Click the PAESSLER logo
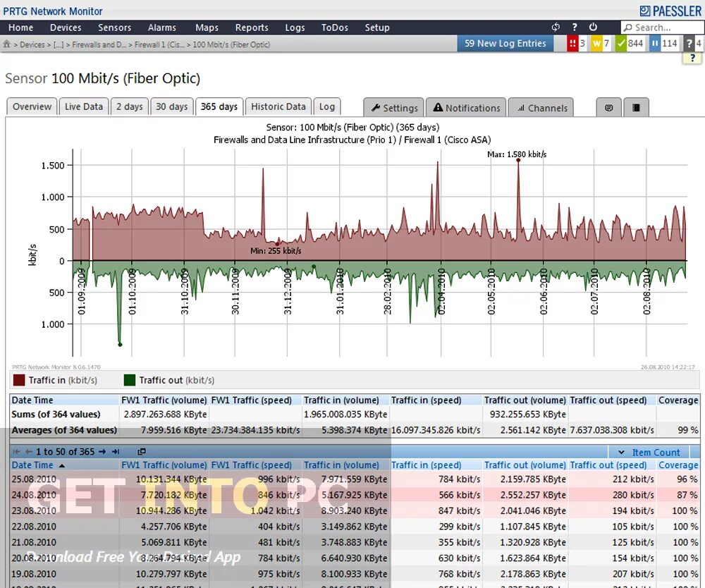Screen dimensions: 705x588 [x=670, y=11]
